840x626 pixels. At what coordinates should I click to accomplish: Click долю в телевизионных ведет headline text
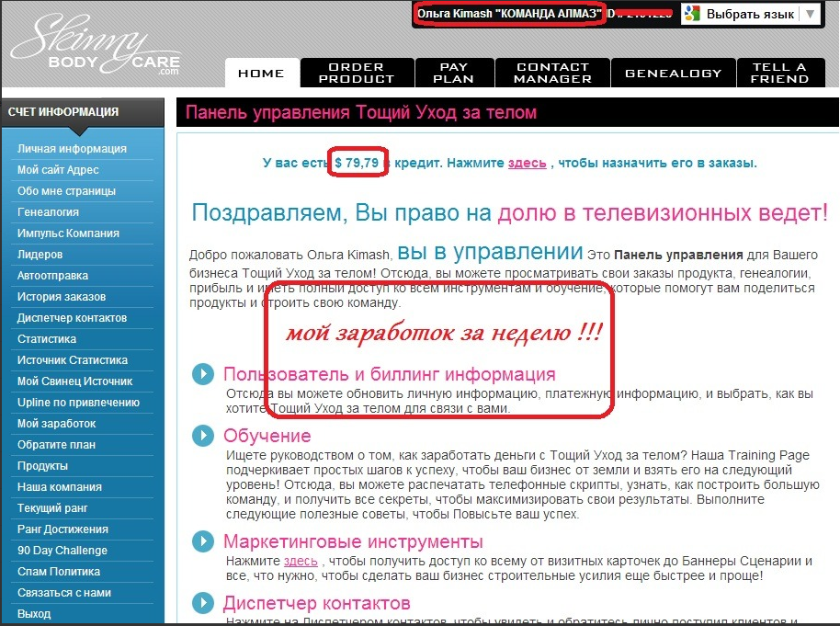pyautogui.click(x=663, y=213)
